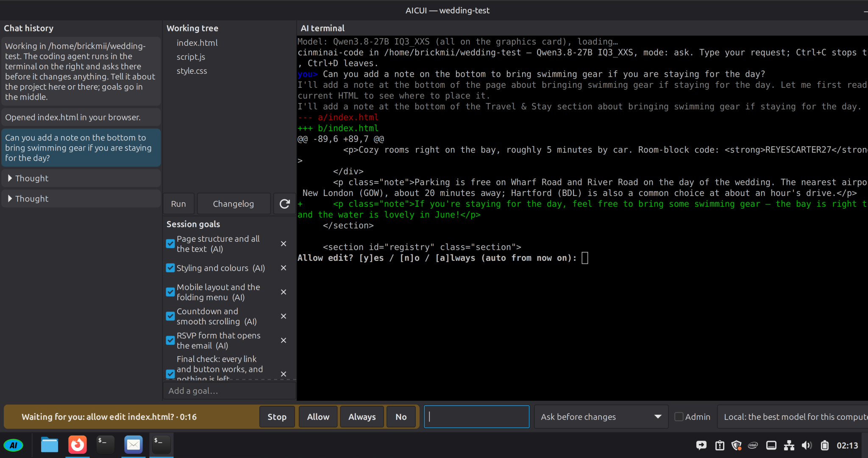Click the refresh working tree icon

click(x=284, y=204)
